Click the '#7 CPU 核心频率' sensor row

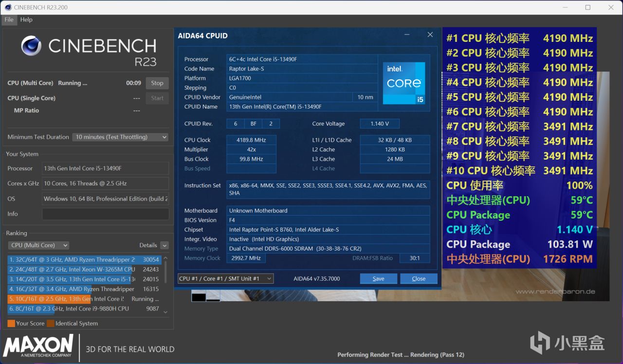519,127
